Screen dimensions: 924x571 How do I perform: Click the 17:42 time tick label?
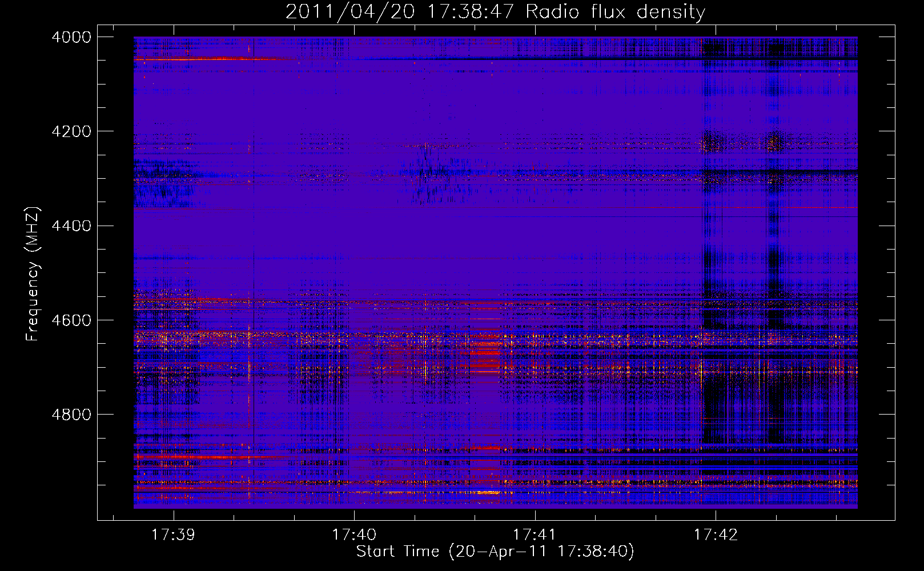tap(716, 534)
